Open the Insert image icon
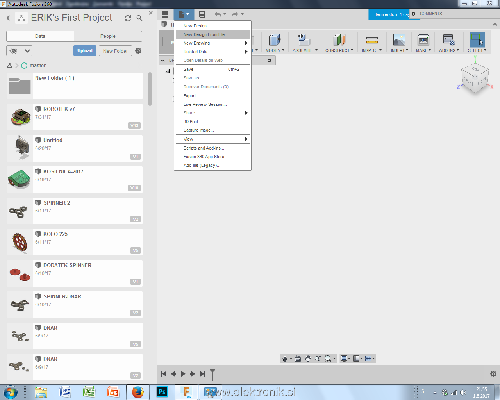 pos(399,40)
